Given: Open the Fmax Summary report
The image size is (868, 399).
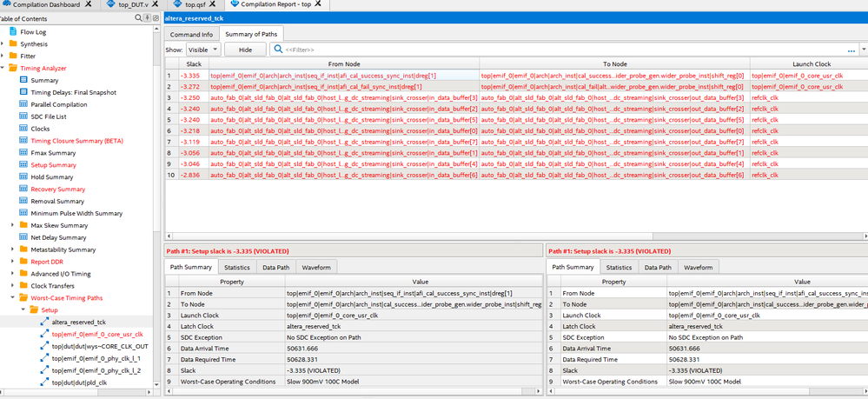Looking at the screenshot, I should click(x=53, y=153).
